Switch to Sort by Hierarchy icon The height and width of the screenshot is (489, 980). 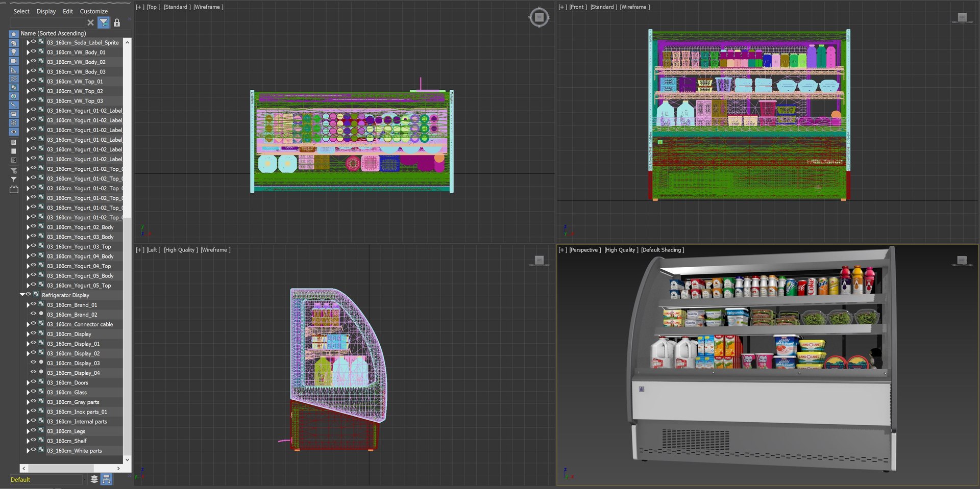[106, 479]
